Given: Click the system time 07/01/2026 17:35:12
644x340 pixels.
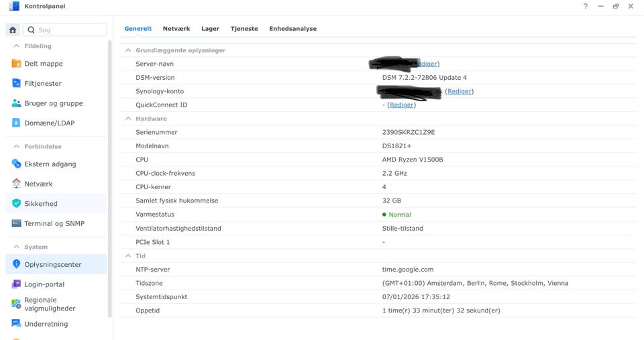Looking at the screenshot, I should [416, 296].
